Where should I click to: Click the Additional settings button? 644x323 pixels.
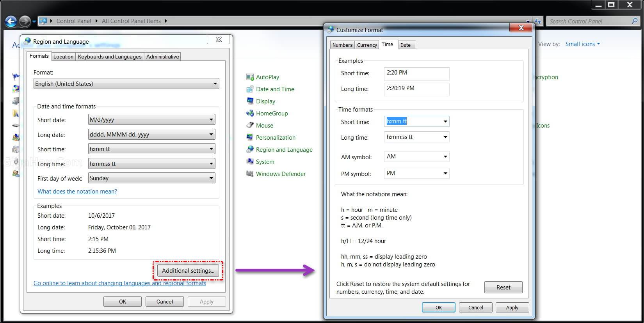coord(188,271)
